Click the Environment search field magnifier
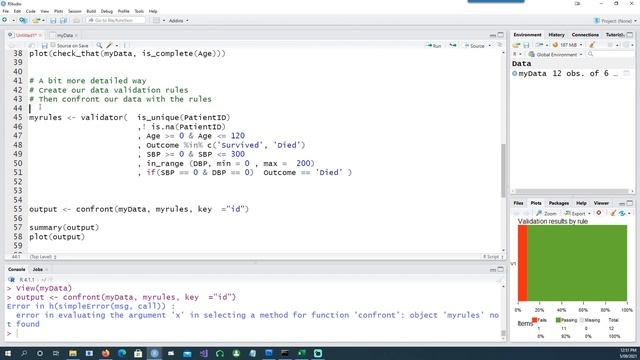The image size is (640, 360). 590,54
